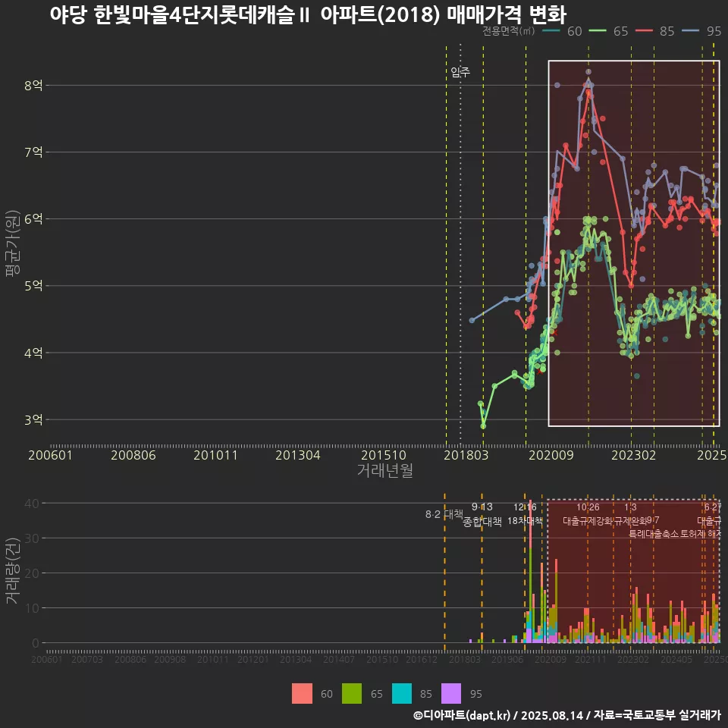The height and width of the screenshot is (728, 728).
Task: Click 201612 on the volume chart x-axis
Action: click(x=422, y=659)
